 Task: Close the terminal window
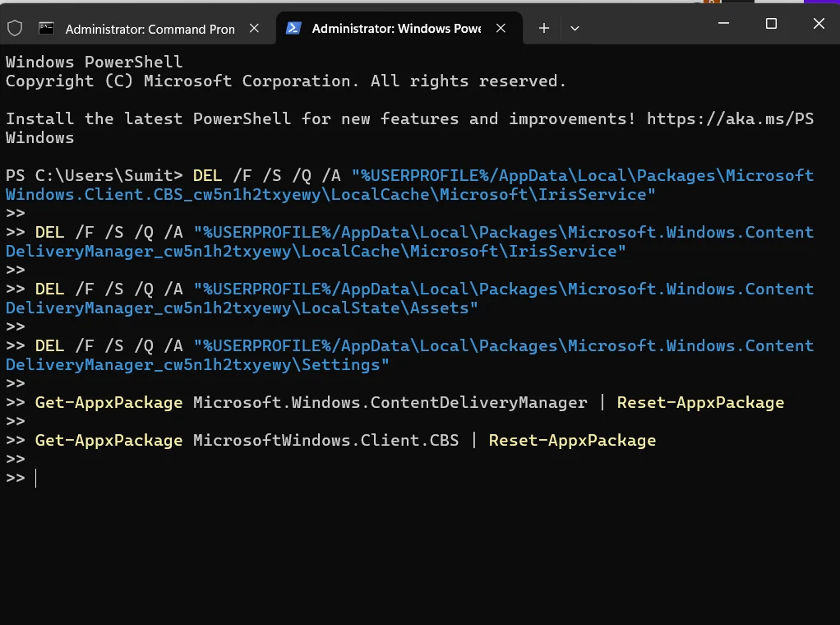[x=819, y=24]
